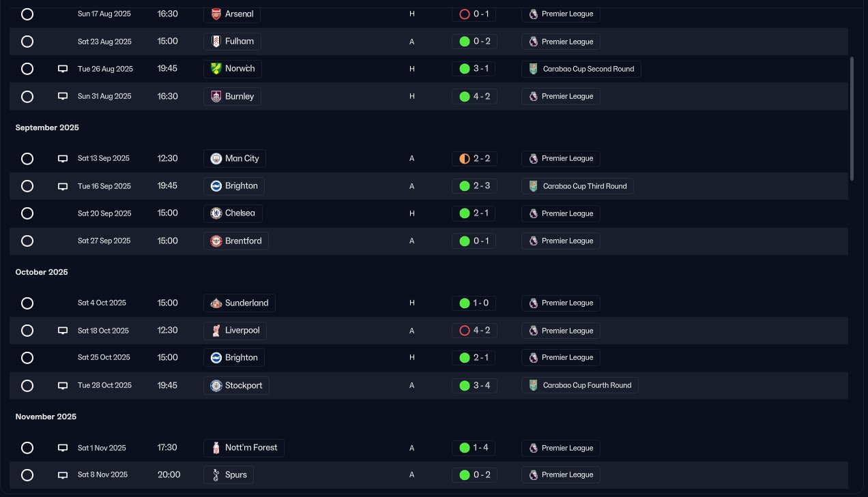Open the Burnley team button
Image resolution: width=868 pixels, height=497 pixels.
point(232,96)
